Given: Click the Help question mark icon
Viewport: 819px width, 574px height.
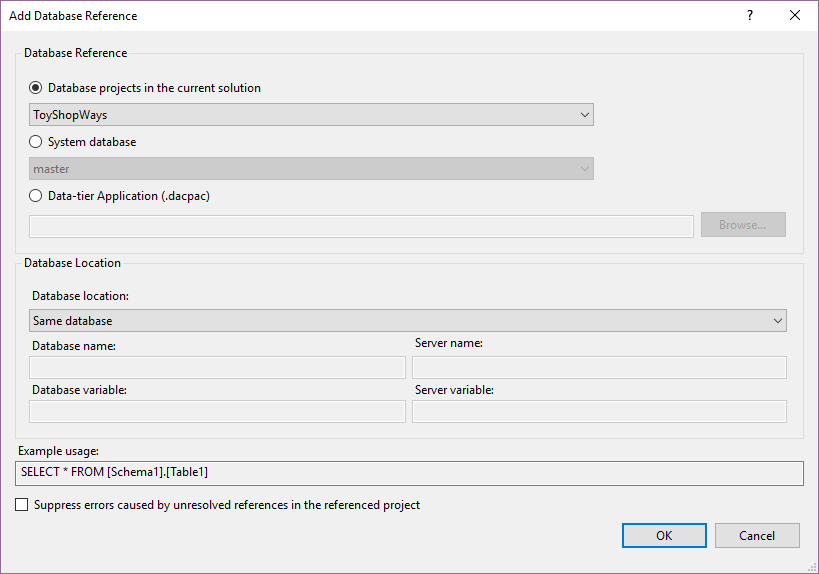Looking at the screenshot, I should point(749,16).
